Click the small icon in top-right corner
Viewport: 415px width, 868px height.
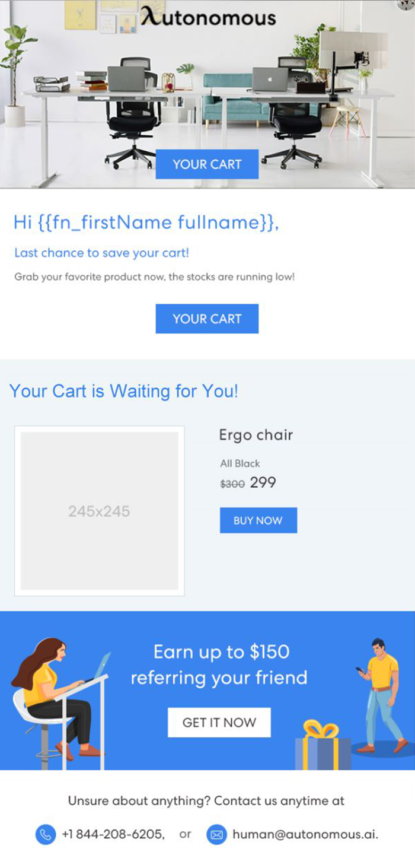pyautogui.click(x=406, y=5)
